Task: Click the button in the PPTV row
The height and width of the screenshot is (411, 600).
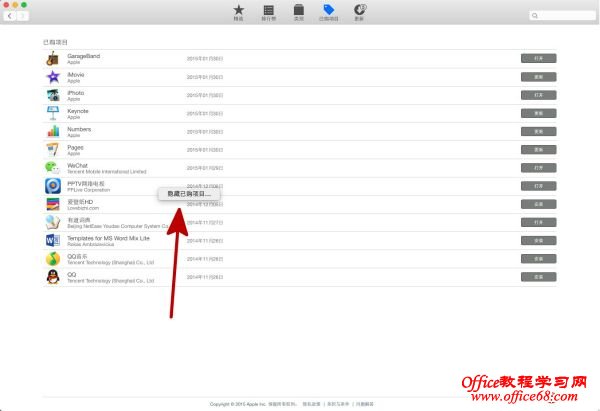Action: 538,186
